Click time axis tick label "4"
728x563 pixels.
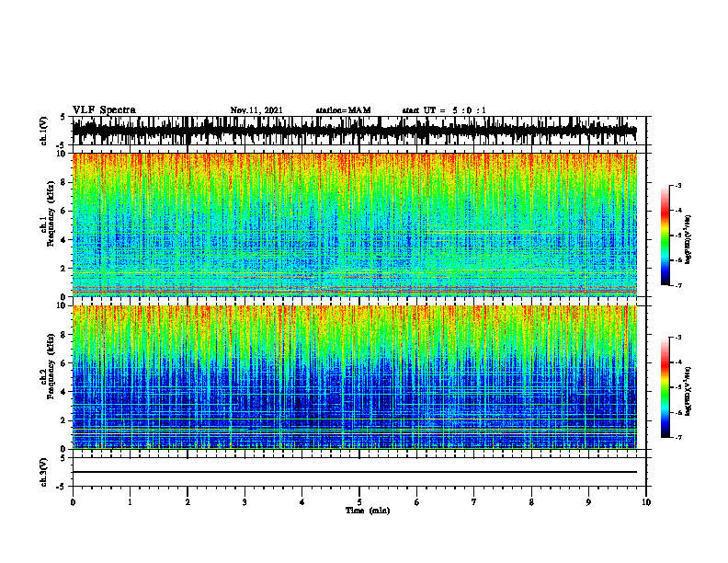[x=302, y=502]
